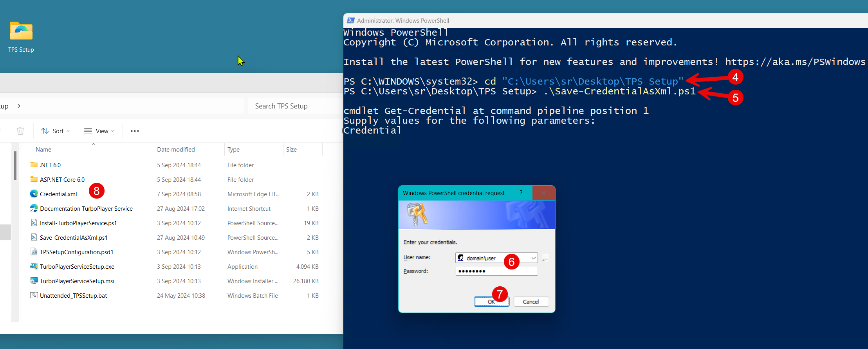The width and height of the screenshot is (868, 349).
Task: Open the See more ellipsis menu
Action: (135, 131)
